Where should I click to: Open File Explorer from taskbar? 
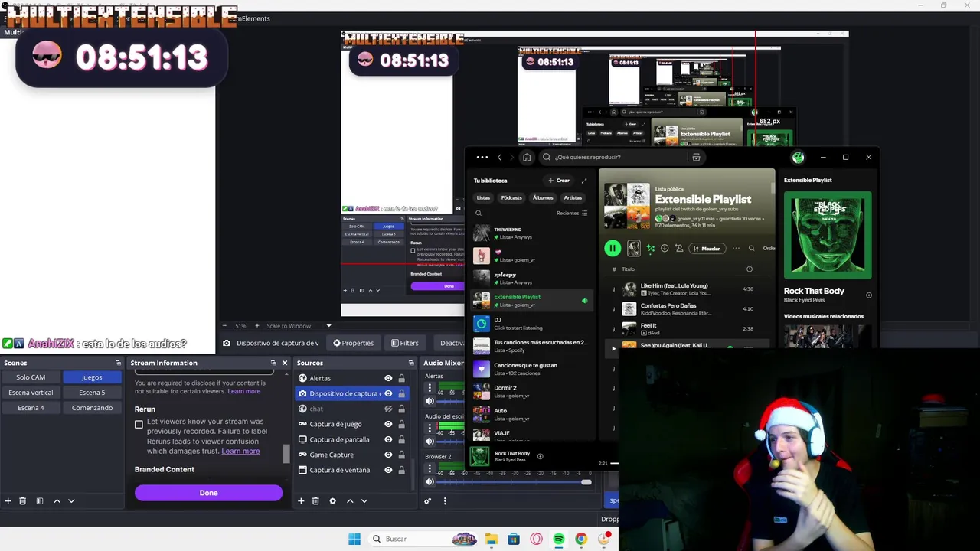coord(491,539)
